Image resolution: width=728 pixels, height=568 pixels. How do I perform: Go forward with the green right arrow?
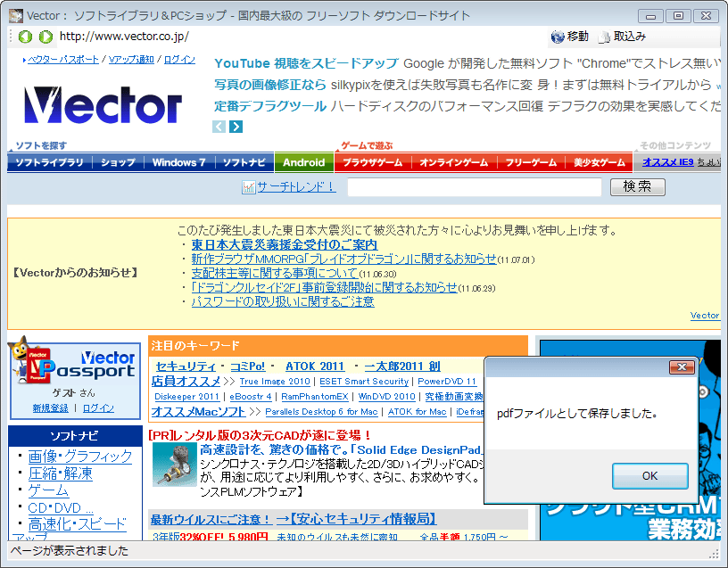[45, 37]
